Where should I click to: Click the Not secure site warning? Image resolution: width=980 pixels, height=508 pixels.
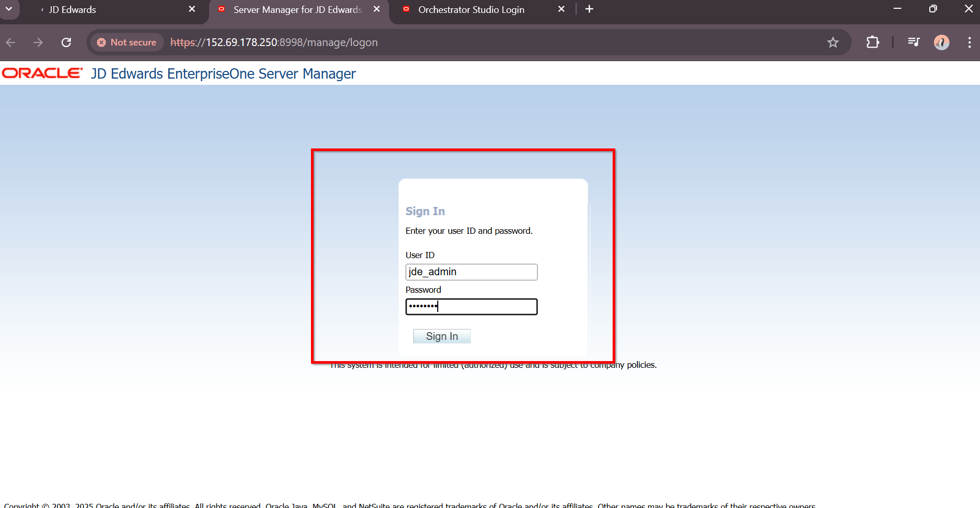pos(127,42)
